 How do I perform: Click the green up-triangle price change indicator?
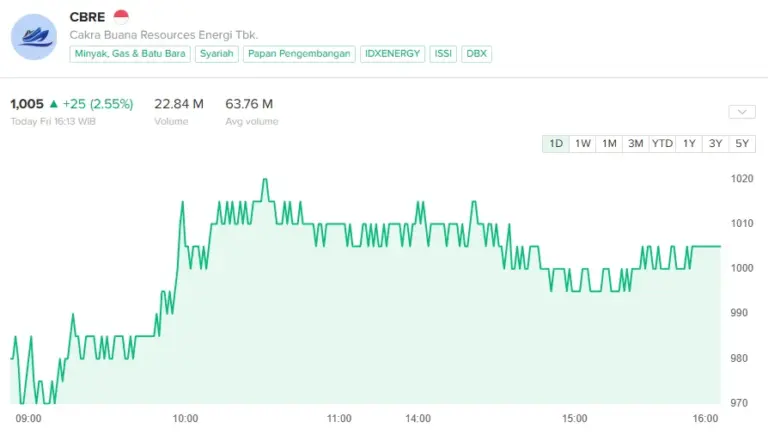click(54, 104)
